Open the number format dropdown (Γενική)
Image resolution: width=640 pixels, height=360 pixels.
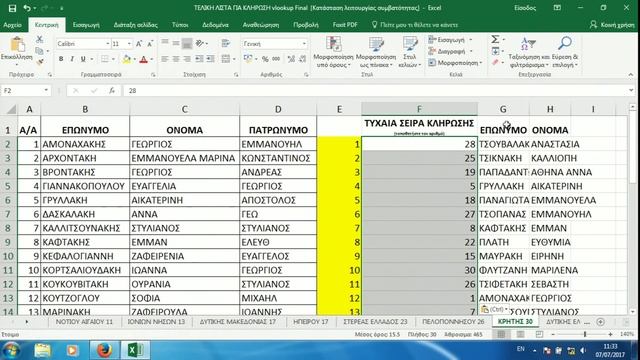tap(304, 44)
